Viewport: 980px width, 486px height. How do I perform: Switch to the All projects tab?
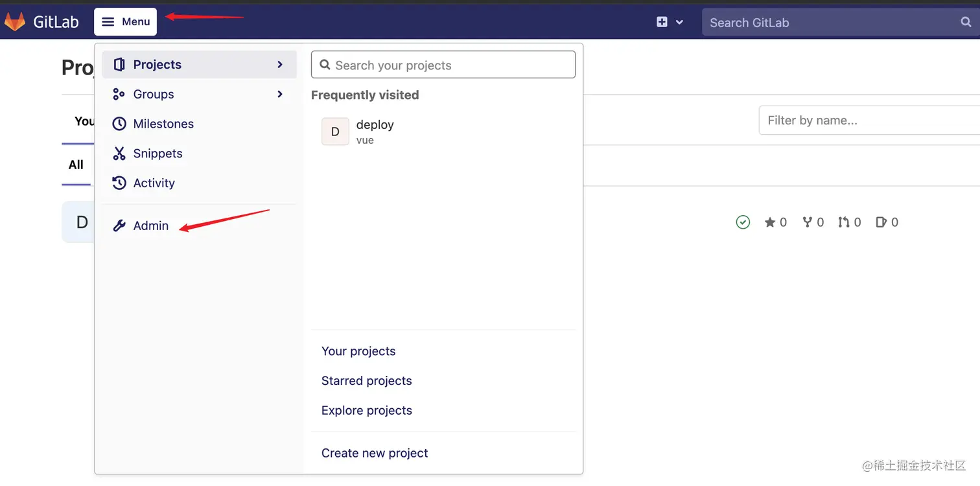76,165
